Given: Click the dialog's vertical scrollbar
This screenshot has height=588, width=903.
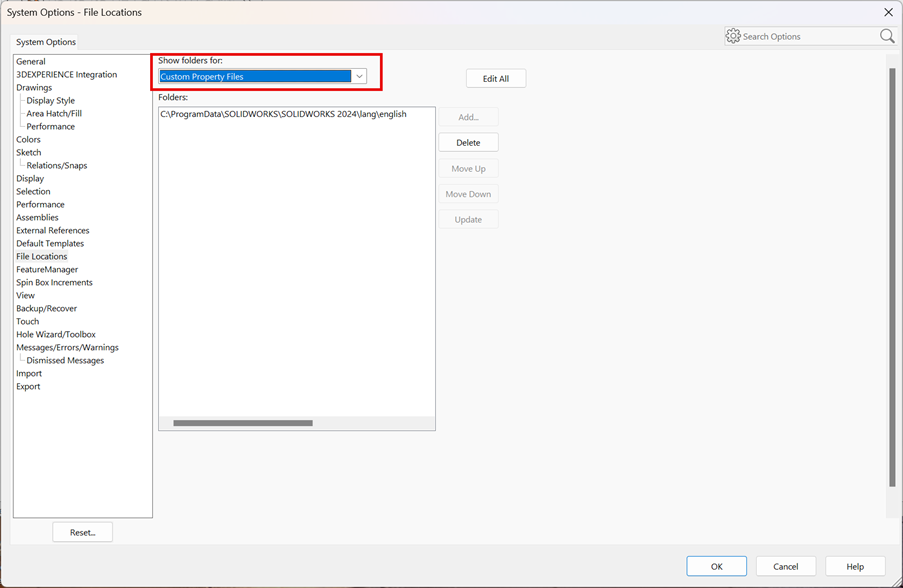Looking at the screenshot, I should (892, 276).
